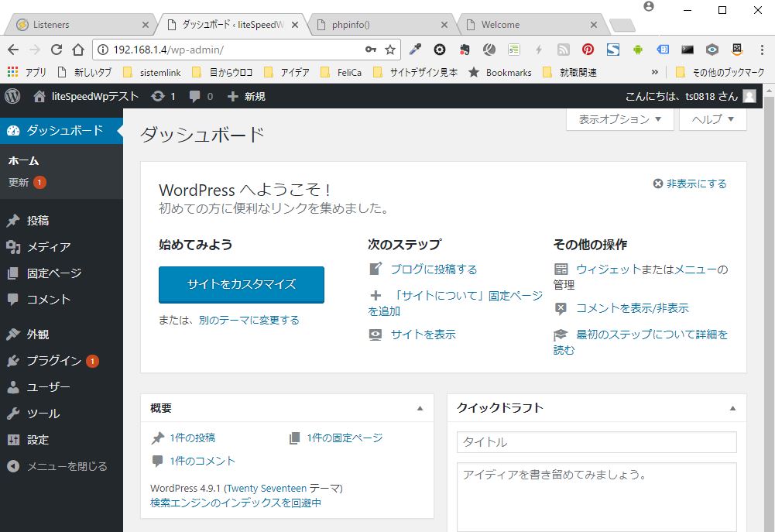Select ダッシュボード in the sidebar

click(x=61, y=131)
